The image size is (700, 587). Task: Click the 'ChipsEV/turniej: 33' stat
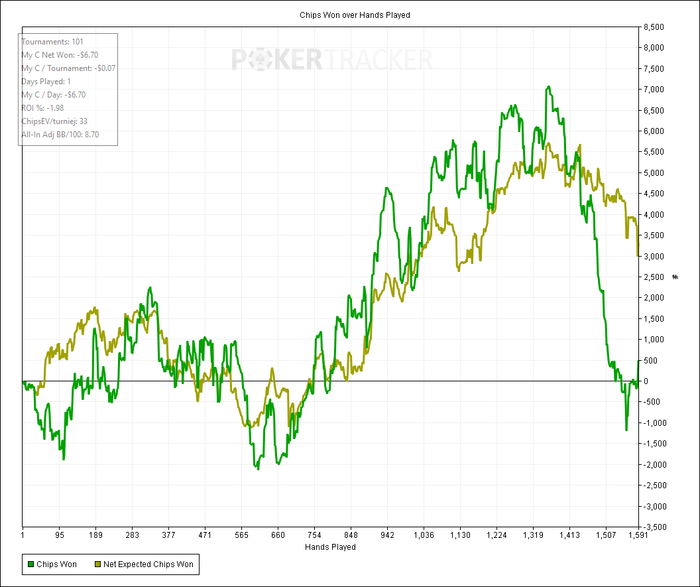click(54, 121)
